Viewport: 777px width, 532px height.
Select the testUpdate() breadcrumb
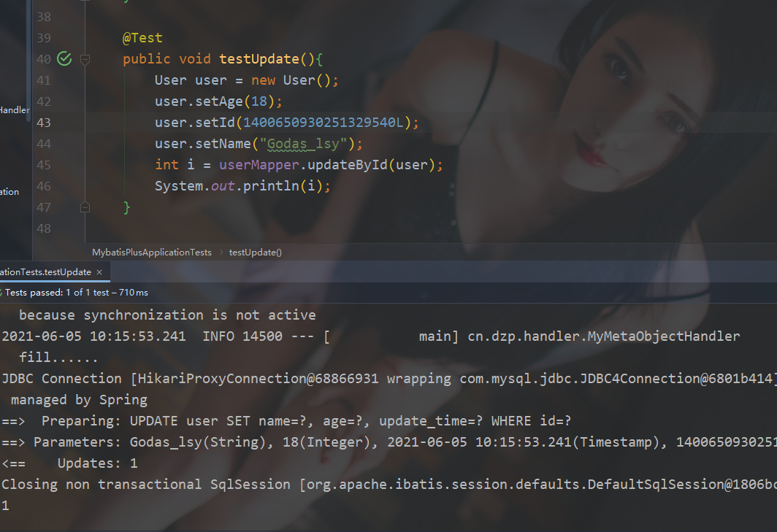coord(255,252)
